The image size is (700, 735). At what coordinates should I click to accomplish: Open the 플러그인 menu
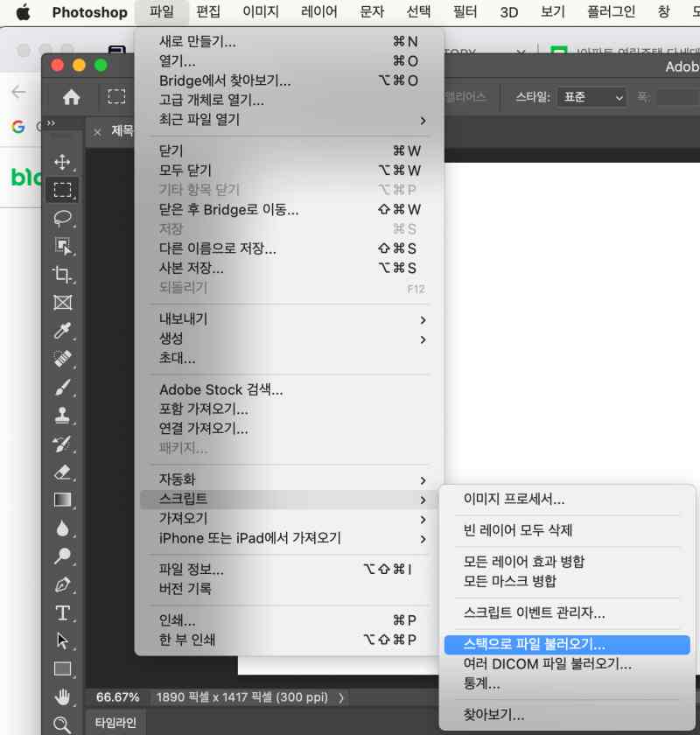click(612, 11)
